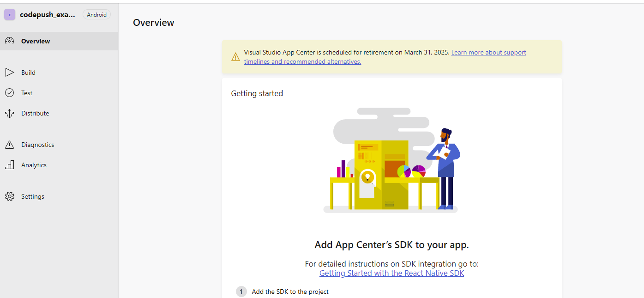This screenshot has width=644, height=298.
Task: Click the Test checkmark circle icon
Action: (10, 93)
